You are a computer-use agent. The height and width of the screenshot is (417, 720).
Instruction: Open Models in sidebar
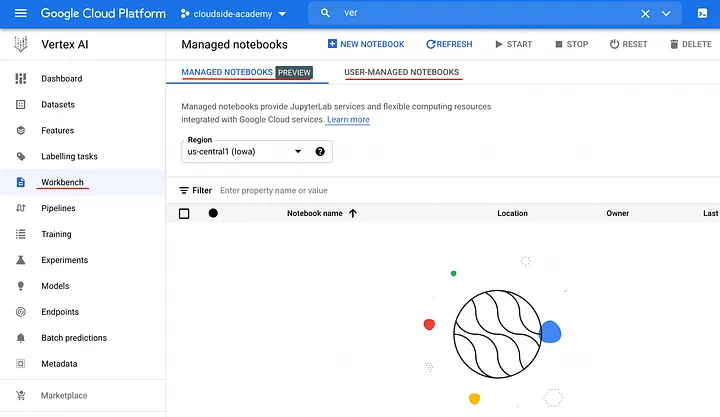pos(55,286)
